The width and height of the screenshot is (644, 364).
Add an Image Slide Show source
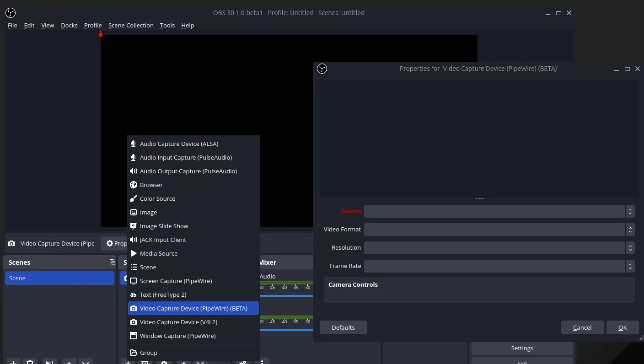[193, 226]
